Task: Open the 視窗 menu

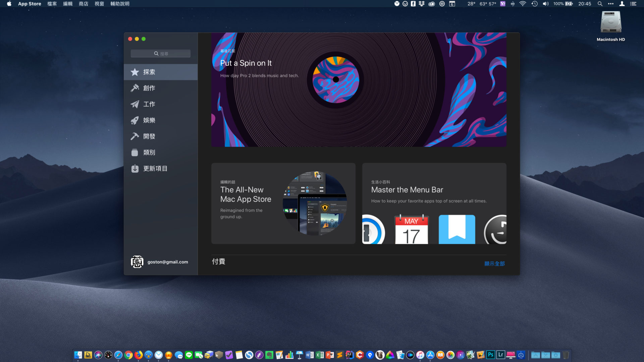Action: pos(99,4)
